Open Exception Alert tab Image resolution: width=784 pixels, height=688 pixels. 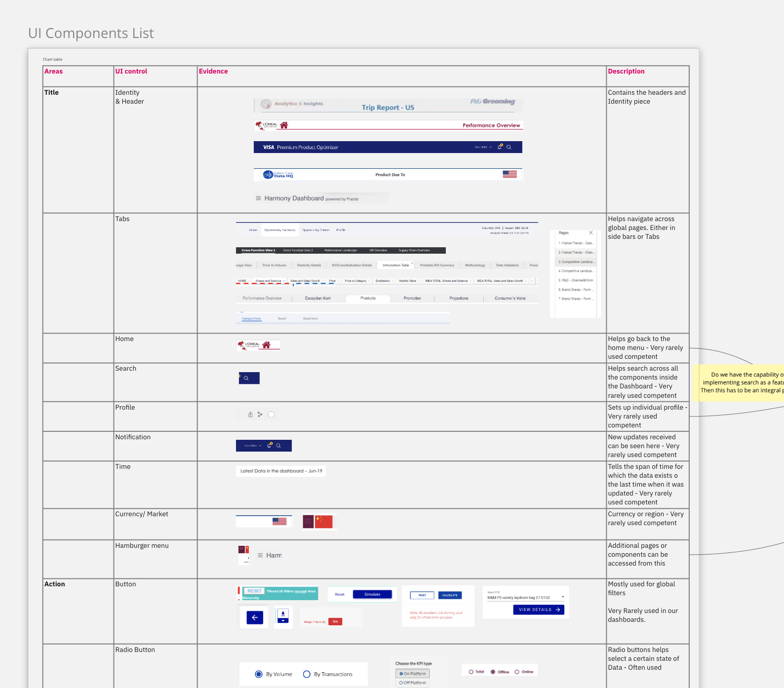[317, 299]
